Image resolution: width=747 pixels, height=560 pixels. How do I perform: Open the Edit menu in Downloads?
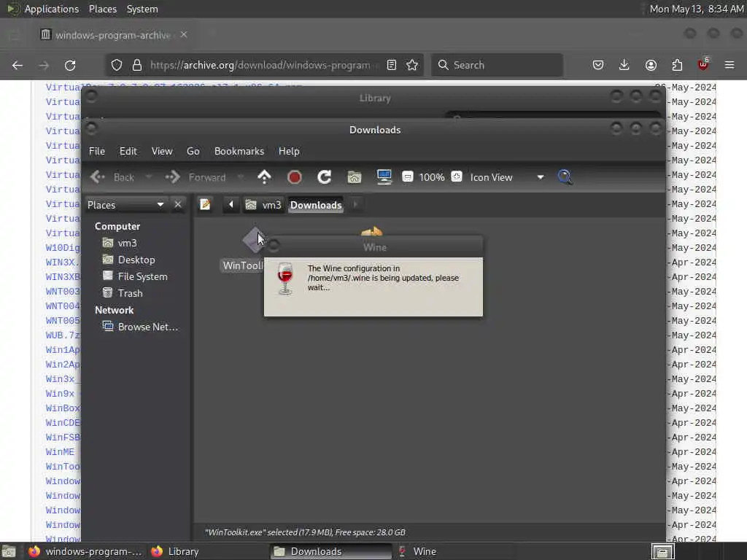pos(128,151)
